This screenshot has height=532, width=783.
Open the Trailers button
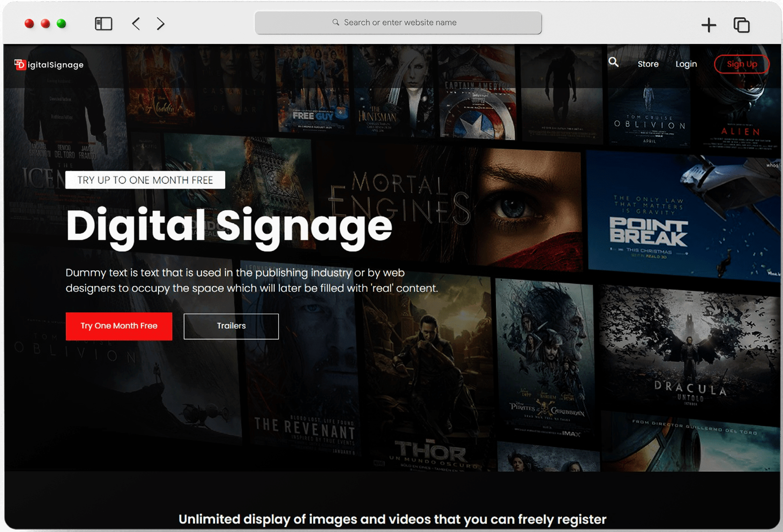tap(231, 326)
